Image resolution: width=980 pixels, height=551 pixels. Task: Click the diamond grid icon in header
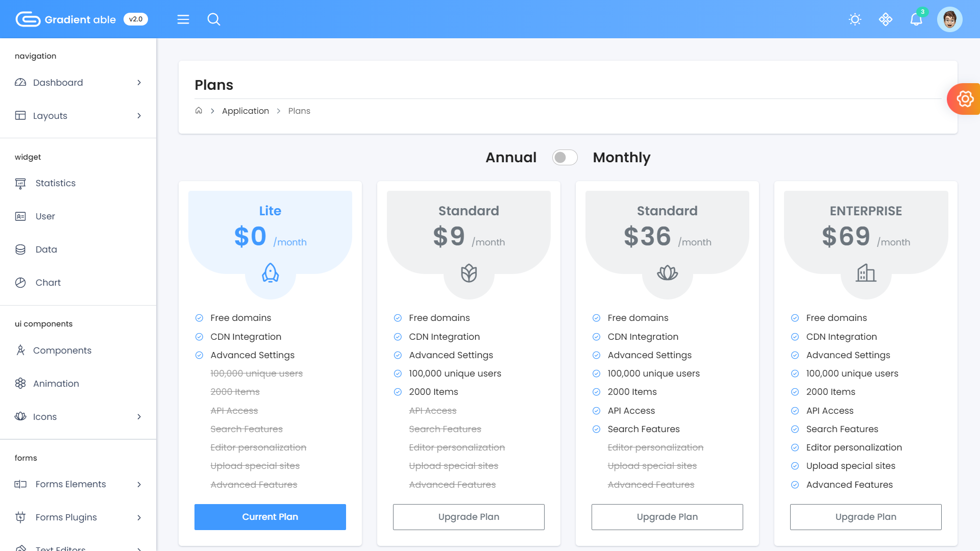point(886,19)
